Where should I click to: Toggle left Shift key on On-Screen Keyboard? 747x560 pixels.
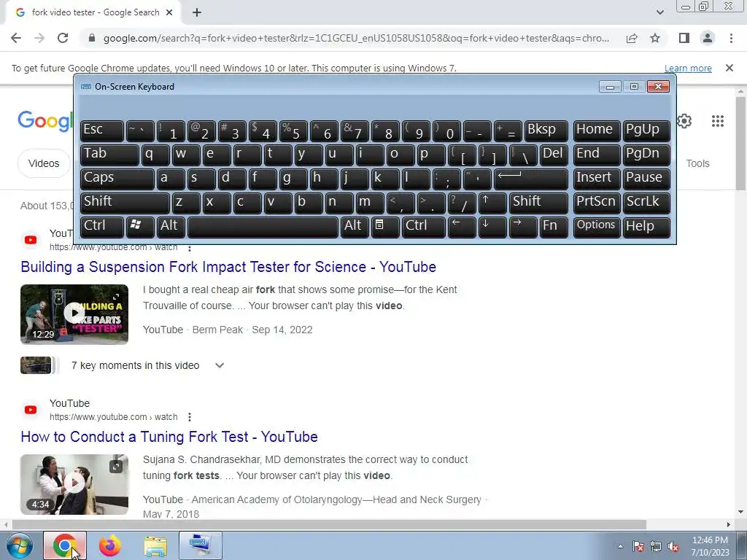click(x=125, y=203)
